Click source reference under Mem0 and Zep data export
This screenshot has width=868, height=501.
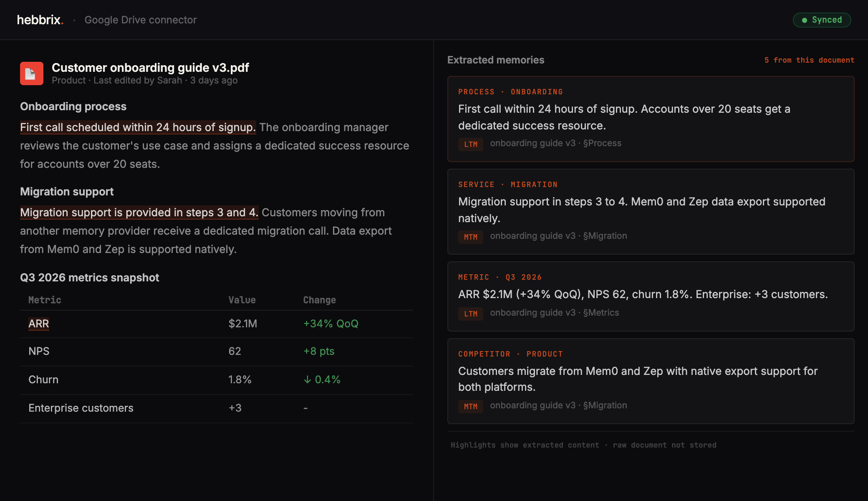pyautogui.click(x=558, y=236)
